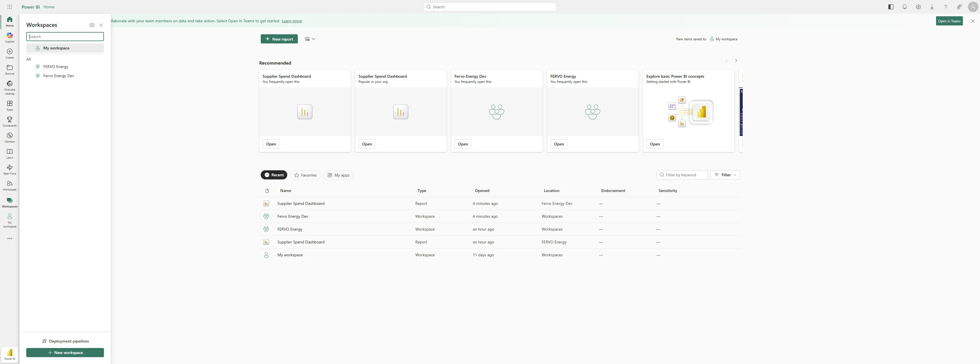
Task: Open Real-Time intelligence section
Action: point(9,169)
